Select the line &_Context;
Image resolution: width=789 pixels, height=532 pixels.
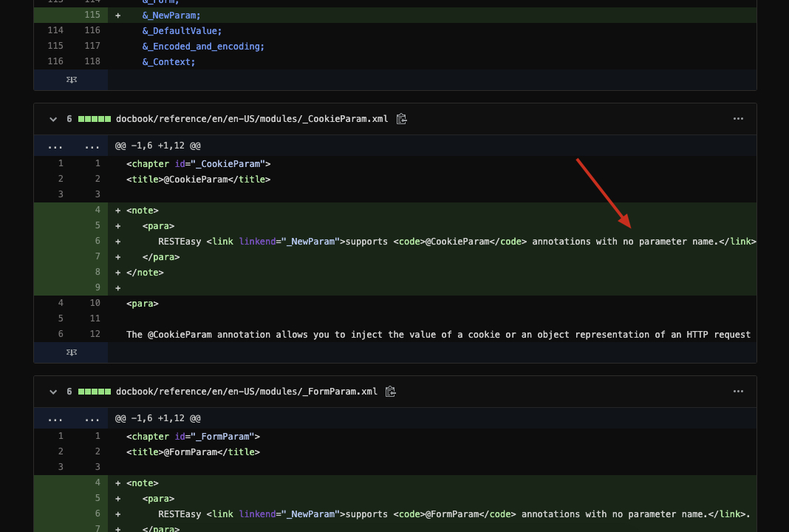pos(168,62)
